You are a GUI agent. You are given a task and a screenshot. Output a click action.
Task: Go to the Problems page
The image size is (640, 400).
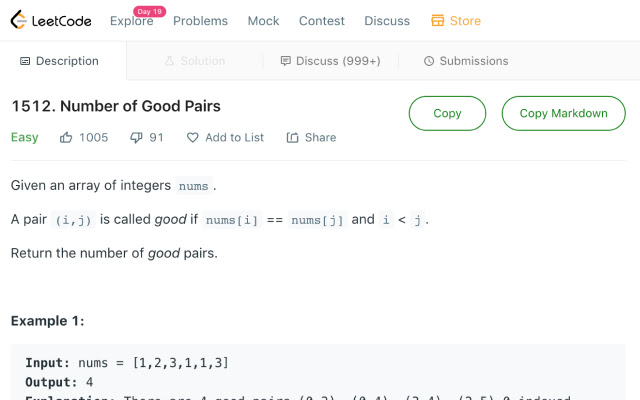(200, 21)
